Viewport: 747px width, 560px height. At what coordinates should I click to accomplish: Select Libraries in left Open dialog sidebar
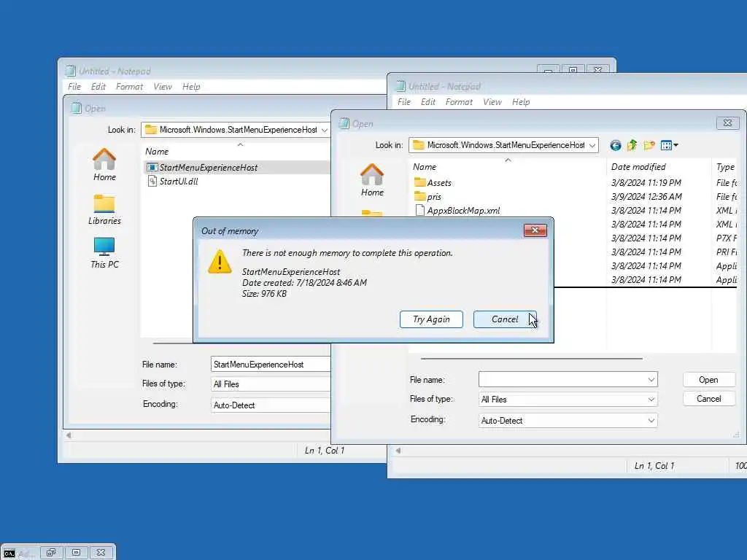[x=104, y=209]
